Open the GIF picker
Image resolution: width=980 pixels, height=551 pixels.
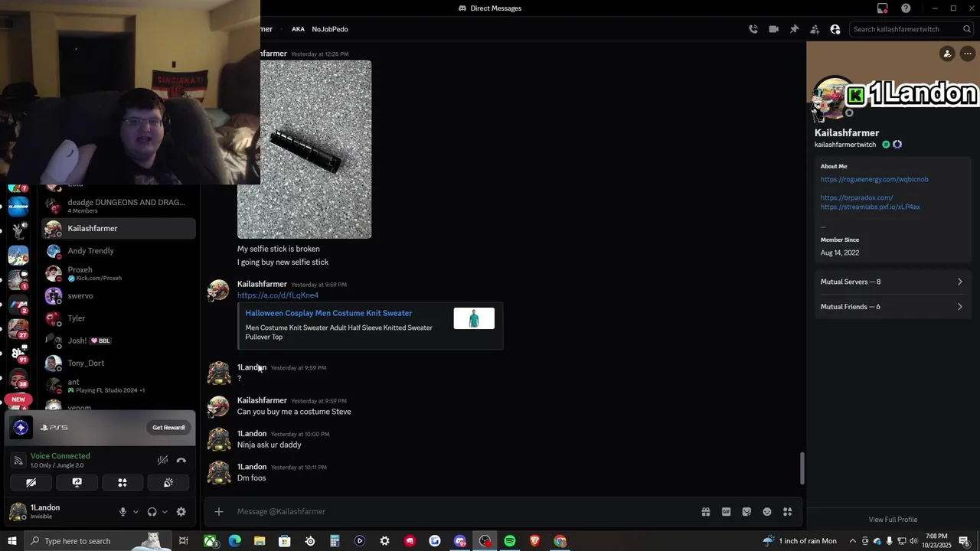727,512
